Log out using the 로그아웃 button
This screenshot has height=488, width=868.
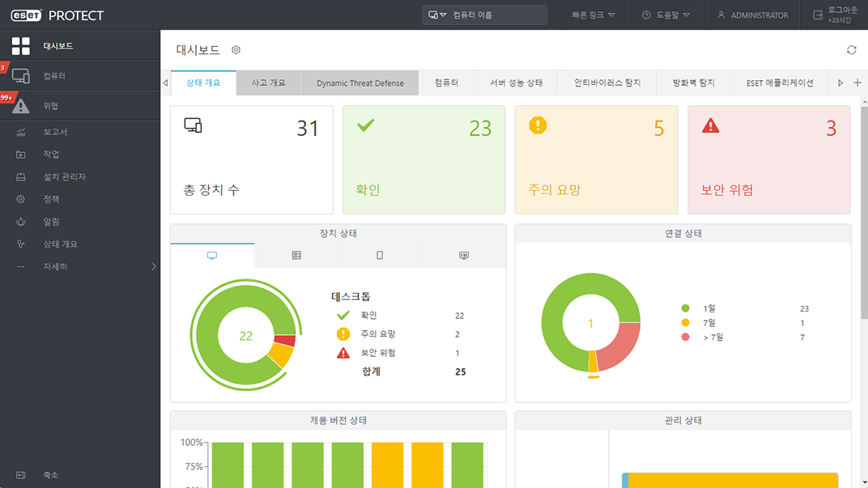[834, 15]
